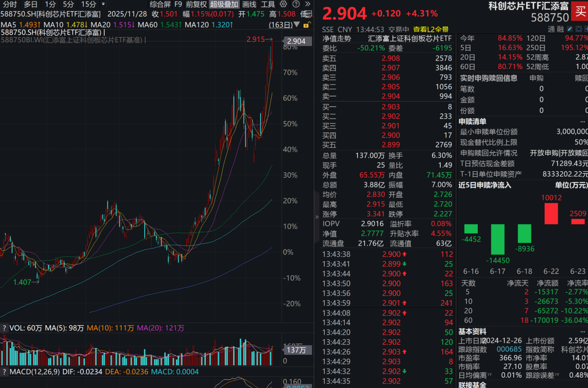Click the stock code 588750 header
Viewport: 588px width, 388px height.
[x=550, y=18]
